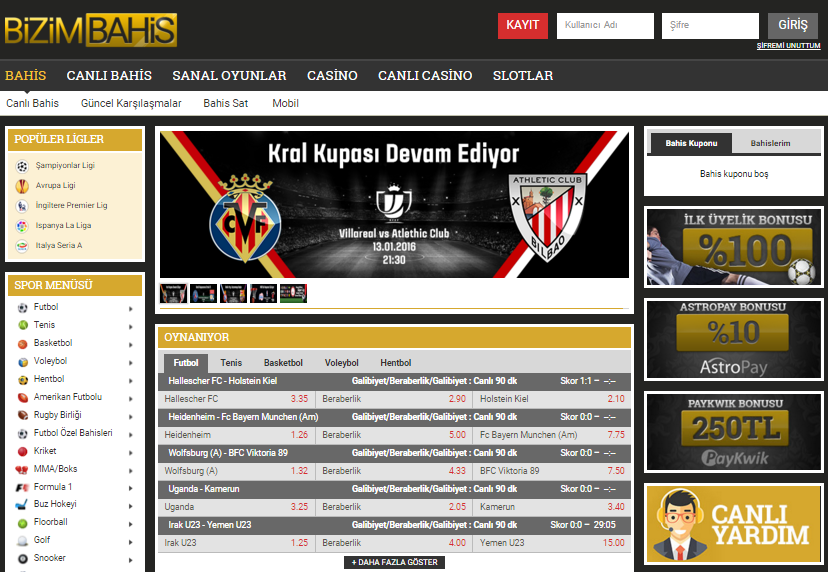Click the Şampiyonlar Ligi football icon
The image size is (828, 572).
(x=22, y=166)
